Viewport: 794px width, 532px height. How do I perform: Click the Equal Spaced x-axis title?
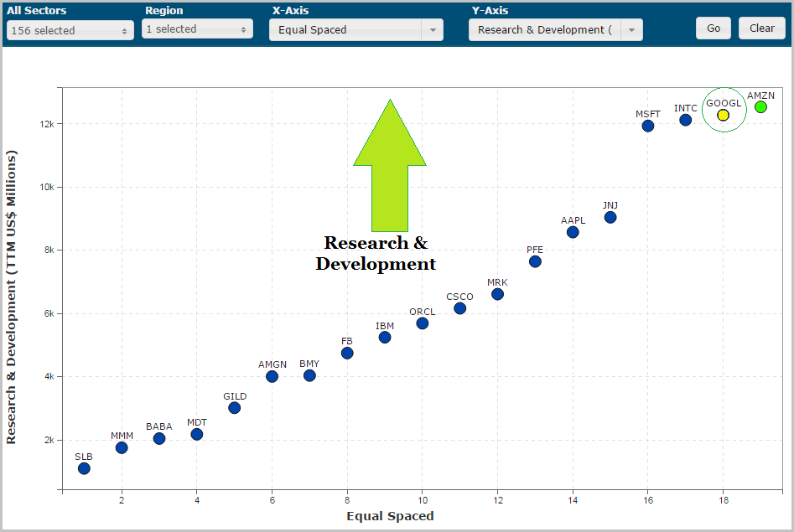tap(390, 516)
